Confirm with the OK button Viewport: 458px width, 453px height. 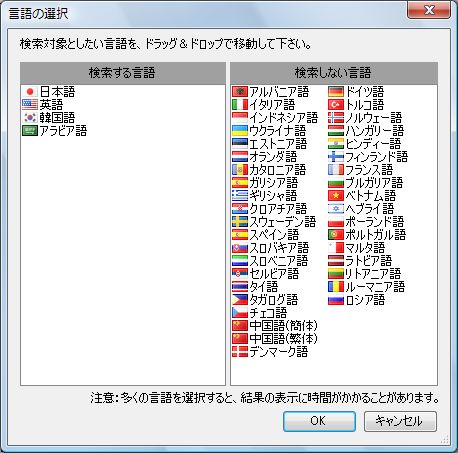[319, 421]
